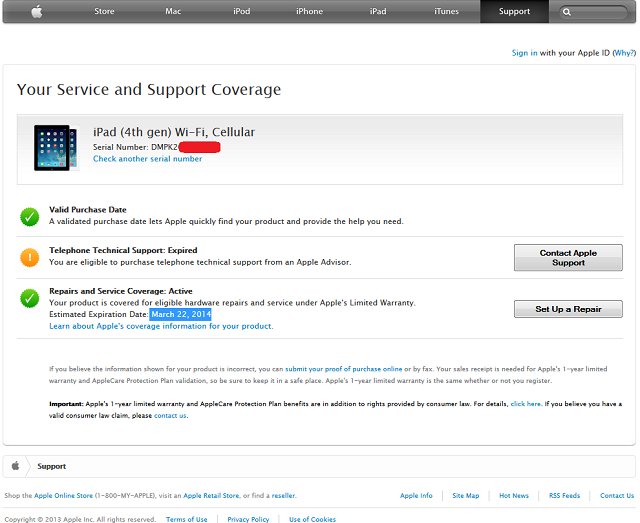
Task: Click orange warning icon for Telephone Support
Action: pos(29,258)
